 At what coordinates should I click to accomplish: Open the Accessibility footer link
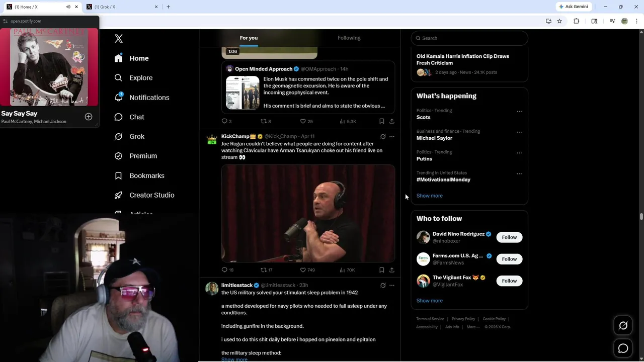[x=427, y=327]
